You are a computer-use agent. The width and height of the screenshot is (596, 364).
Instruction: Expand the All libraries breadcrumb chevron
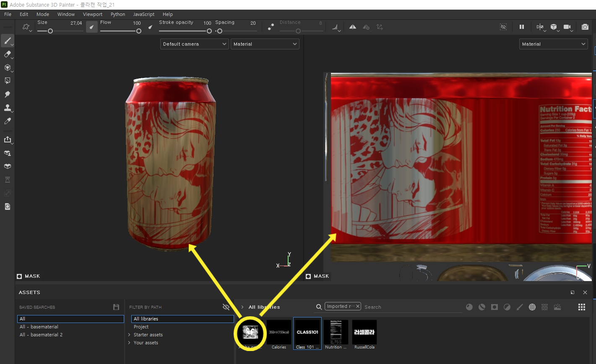click(x=242, y=307)
